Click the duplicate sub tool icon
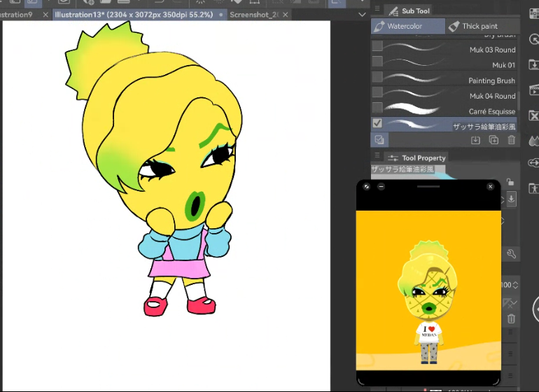Image resolution: width=539 pixels, height=392 pixels. pos(493,140)
